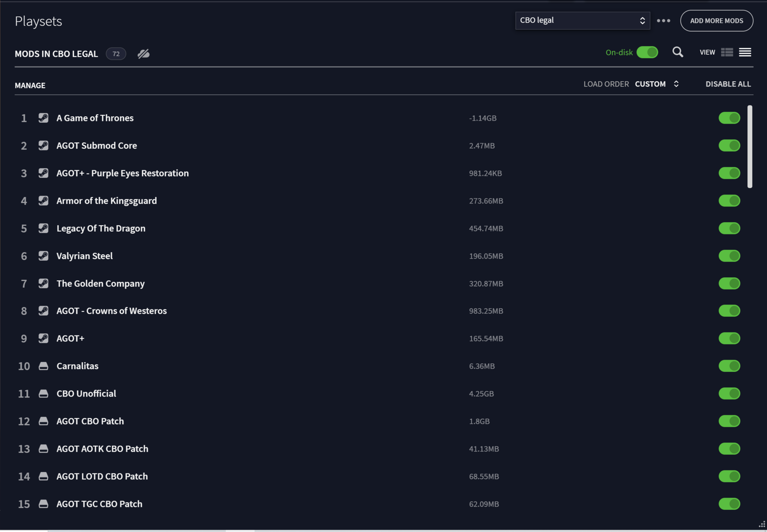Click the Manage label
Image resolution: width=767 pixels, height=532 pixels.
[30, 85]
